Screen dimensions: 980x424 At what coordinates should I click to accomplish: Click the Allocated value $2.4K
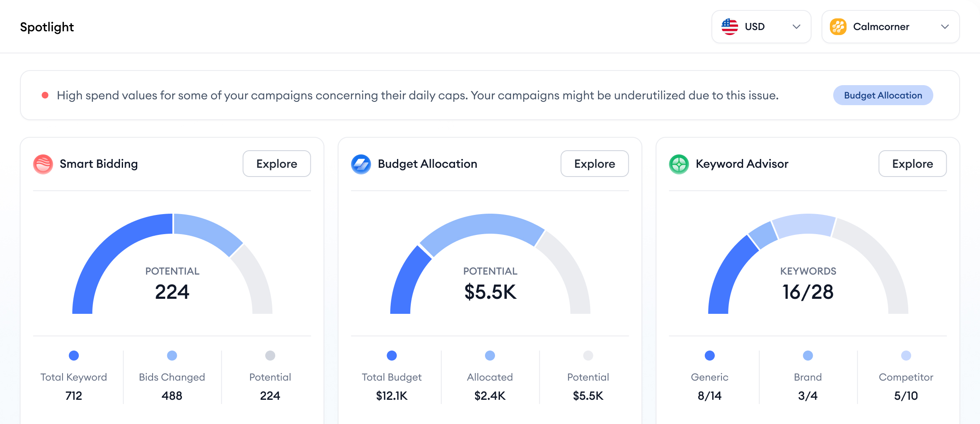pos(490,396)
